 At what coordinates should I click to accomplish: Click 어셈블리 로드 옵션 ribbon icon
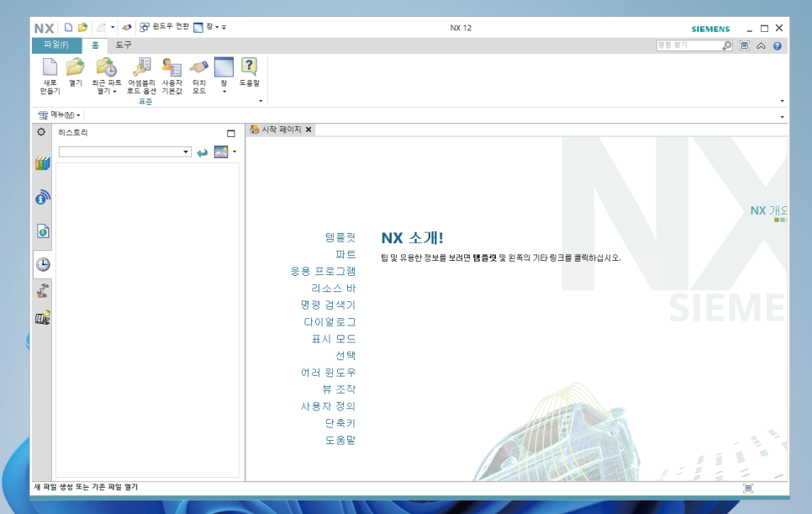click(141, 76)
